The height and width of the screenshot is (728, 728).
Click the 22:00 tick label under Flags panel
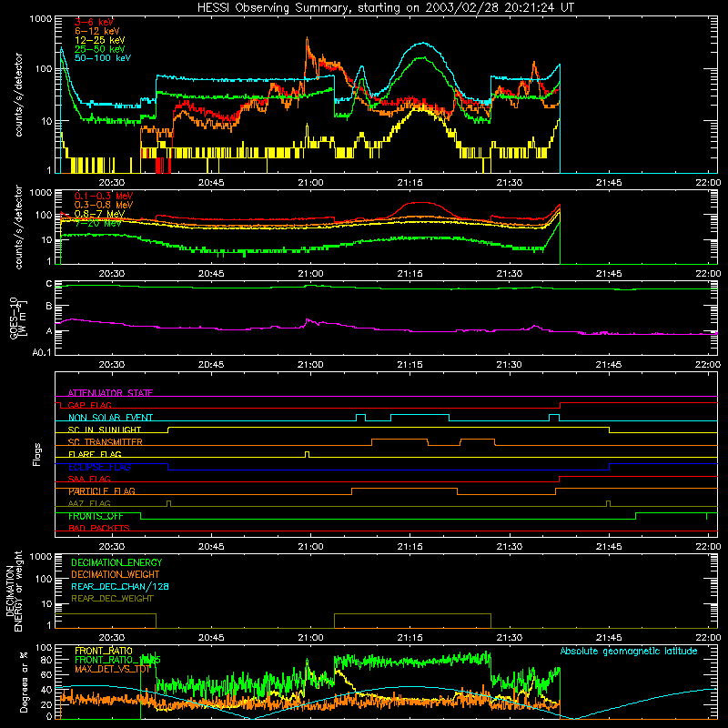(708, 547)
